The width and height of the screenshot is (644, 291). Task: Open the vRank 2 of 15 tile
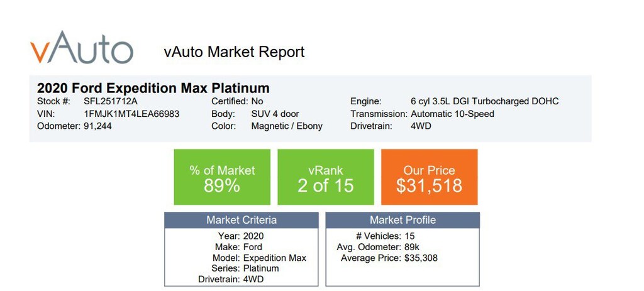click(x=325, y=178)
